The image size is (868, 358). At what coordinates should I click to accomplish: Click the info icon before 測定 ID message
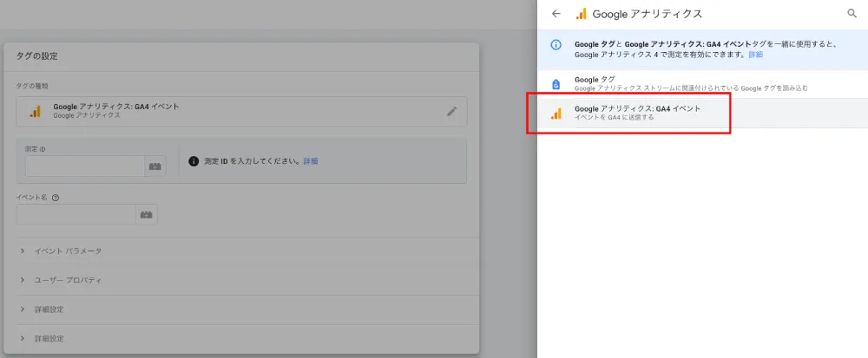click(x=194, y=161)
